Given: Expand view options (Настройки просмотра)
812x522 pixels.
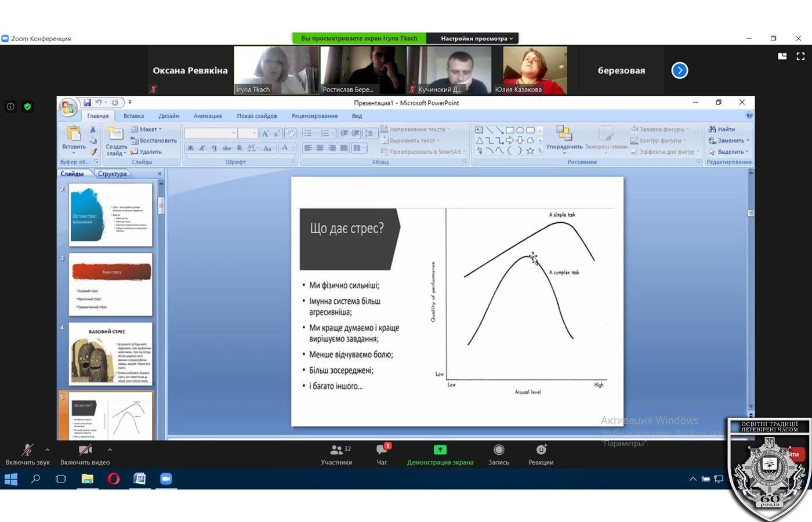Looking at the screenshot, I should (476, 38).
